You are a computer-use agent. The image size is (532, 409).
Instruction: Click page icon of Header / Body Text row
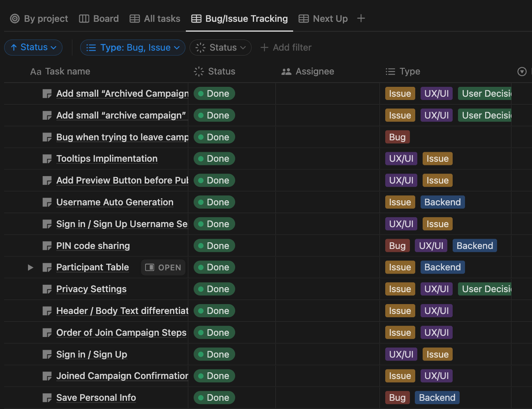[x=47, y=311]
